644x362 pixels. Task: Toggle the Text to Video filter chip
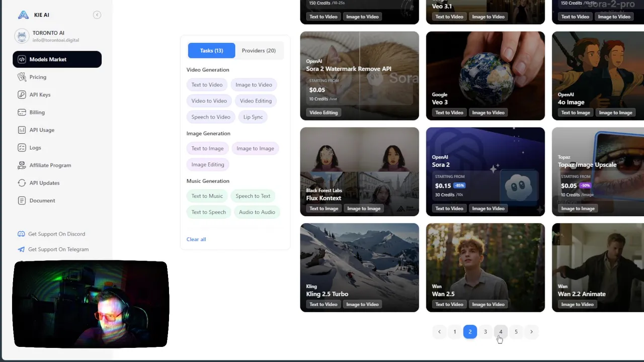click(x=207, y=84)
